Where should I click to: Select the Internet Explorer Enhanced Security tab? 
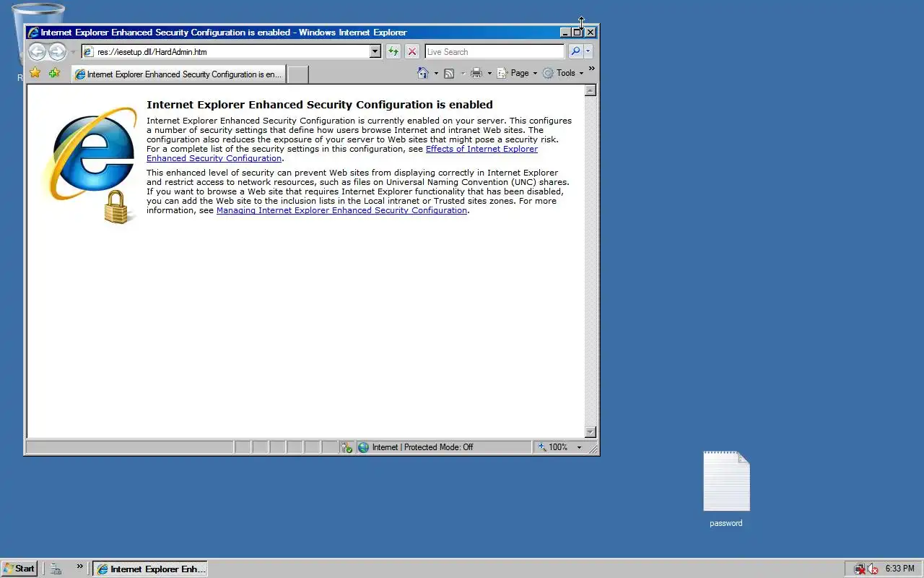click(x=178, y=74)
